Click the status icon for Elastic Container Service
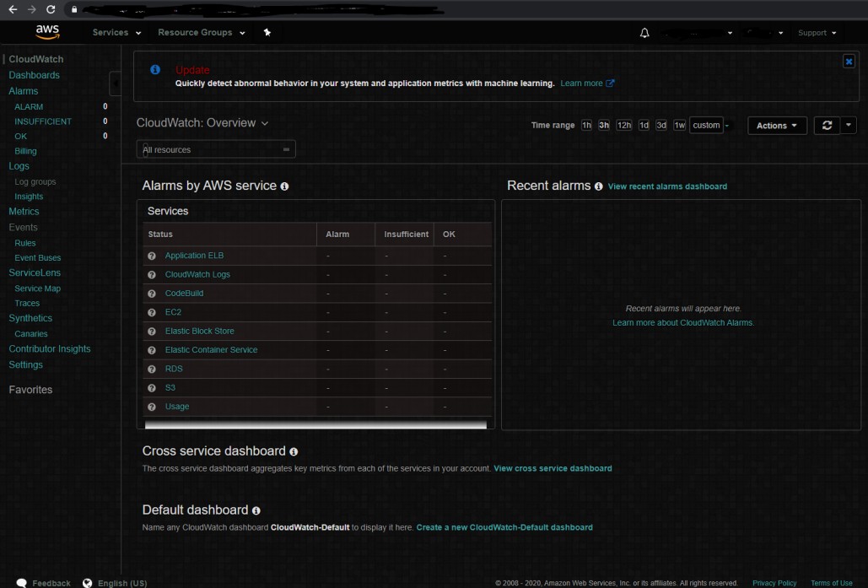The image size is (868, 588). 152,350
